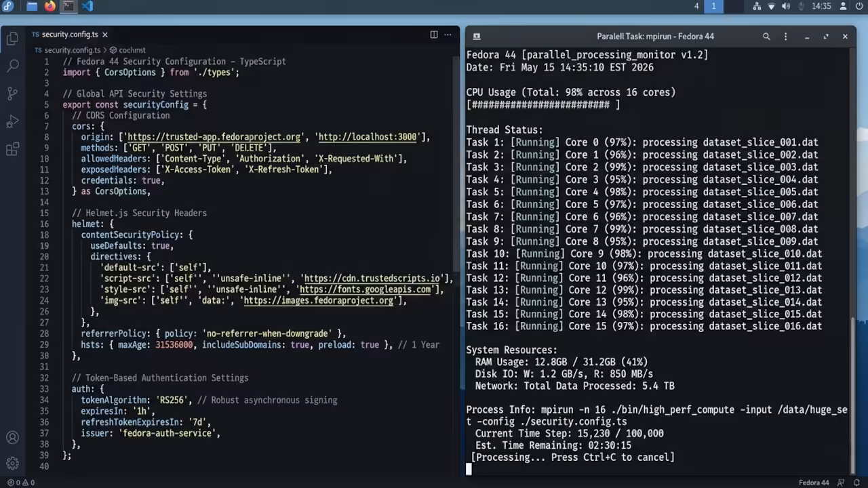Click the 'Est. Time Remaining: 02:30:15' line
The image size is (868, 488).
click(553, 445)
